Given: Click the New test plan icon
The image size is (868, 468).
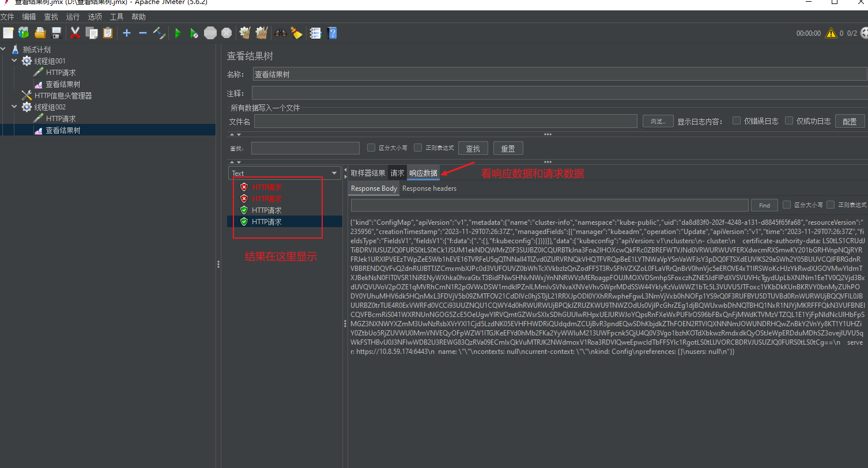Looking at the screenshot, I should coord(7,33).
